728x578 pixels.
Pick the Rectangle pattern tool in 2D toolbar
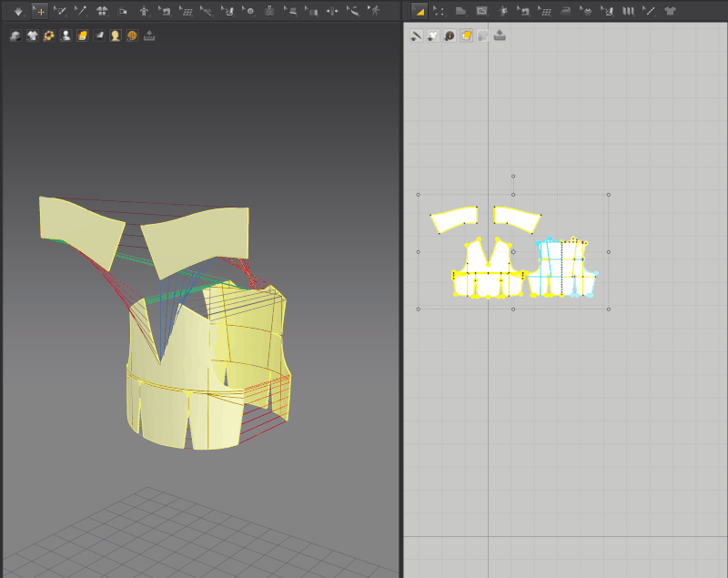tap(481, 11)
